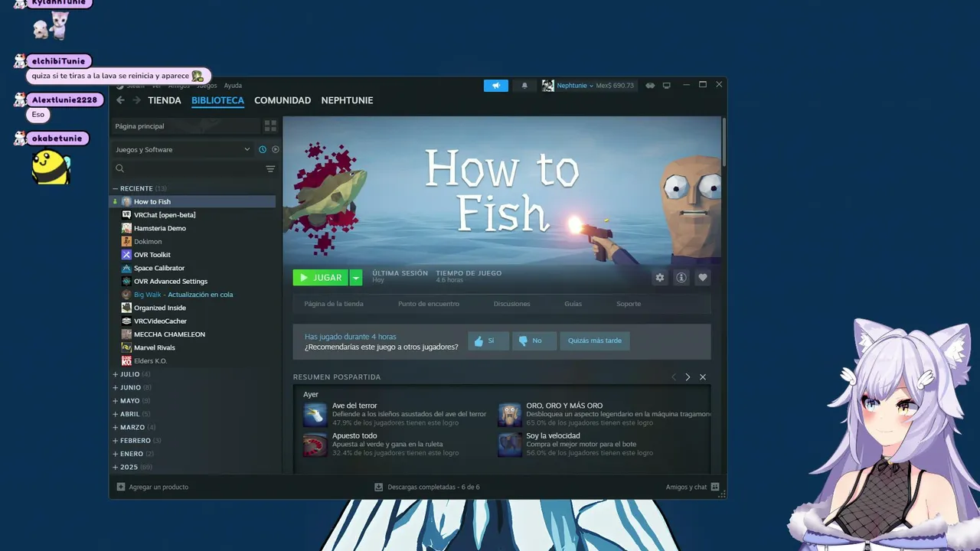Screen dimensions: 980x551
Task: Open downloads completed status
Action: click(427, 487)
